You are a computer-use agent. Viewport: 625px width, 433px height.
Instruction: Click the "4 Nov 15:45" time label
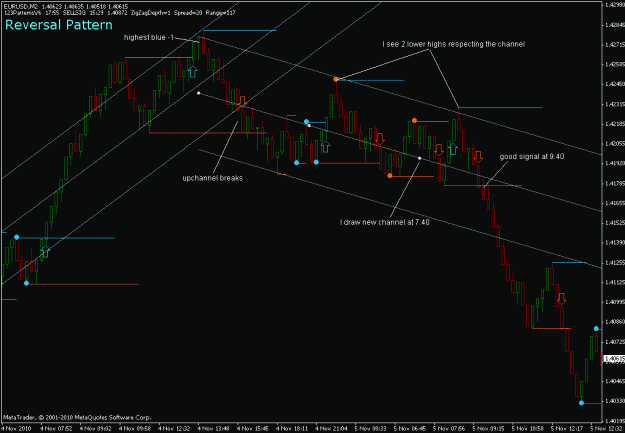(x=253, y=429)
